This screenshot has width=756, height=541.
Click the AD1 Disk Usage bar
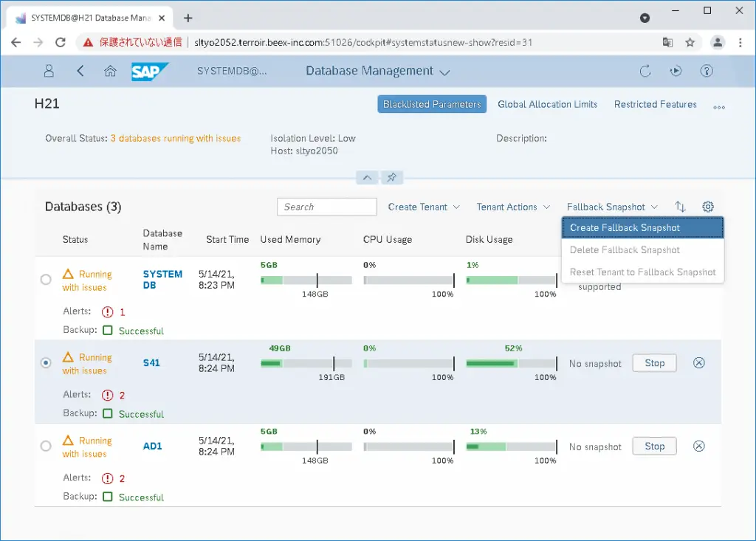click(512, 447)
